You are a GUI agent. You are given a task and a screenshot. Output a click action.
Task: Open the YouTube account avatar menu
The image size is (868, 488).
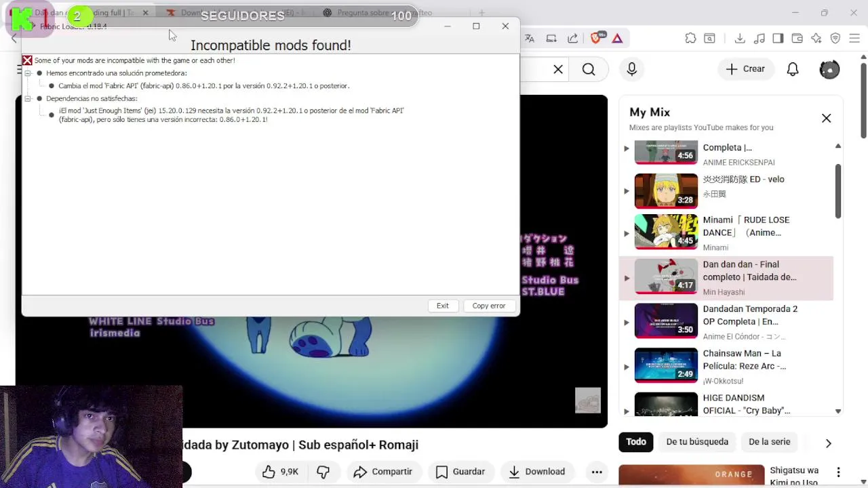[x=829, y=69]
